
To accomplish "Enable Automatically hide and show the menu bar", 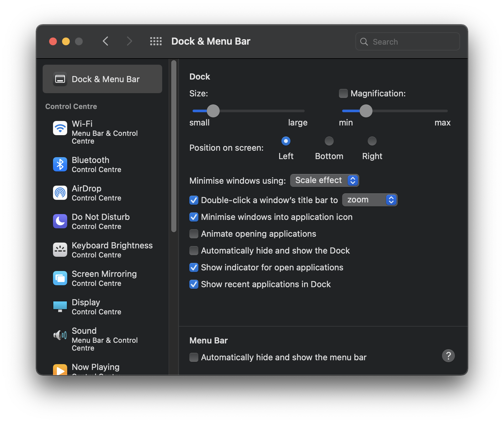I will coord(194,357).
